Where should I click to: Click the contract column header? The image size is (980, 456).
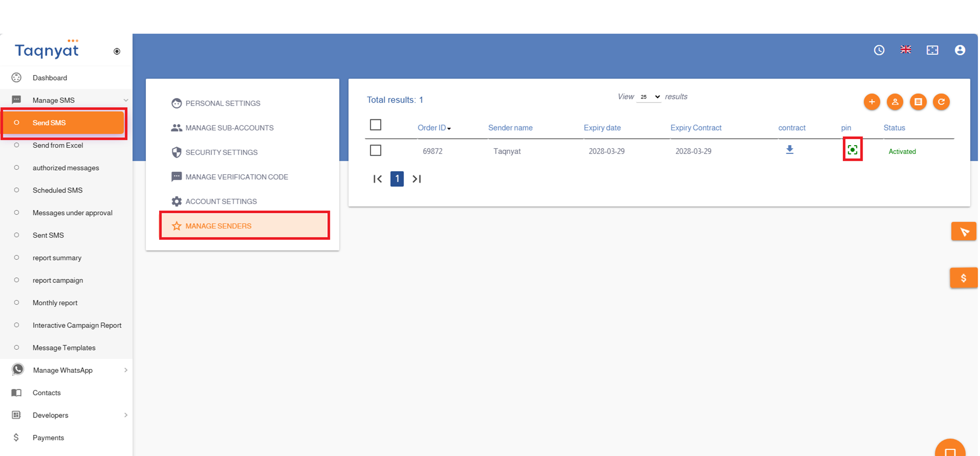(x=792, y=128)
